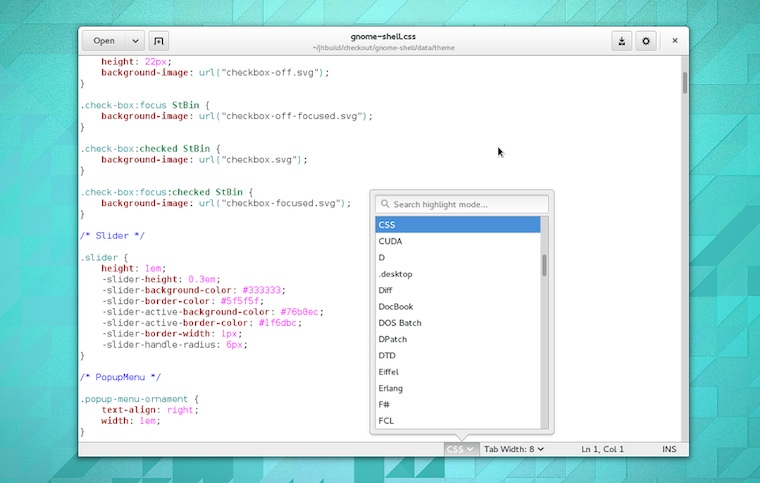Open the gear settings menu

pos(646,41)
